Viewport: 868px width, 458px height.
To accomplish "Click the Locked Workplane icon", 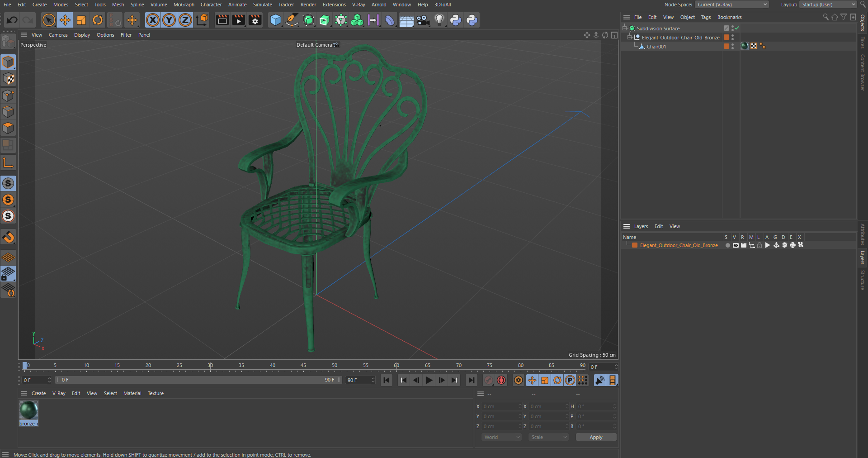I will coord(8,273).
